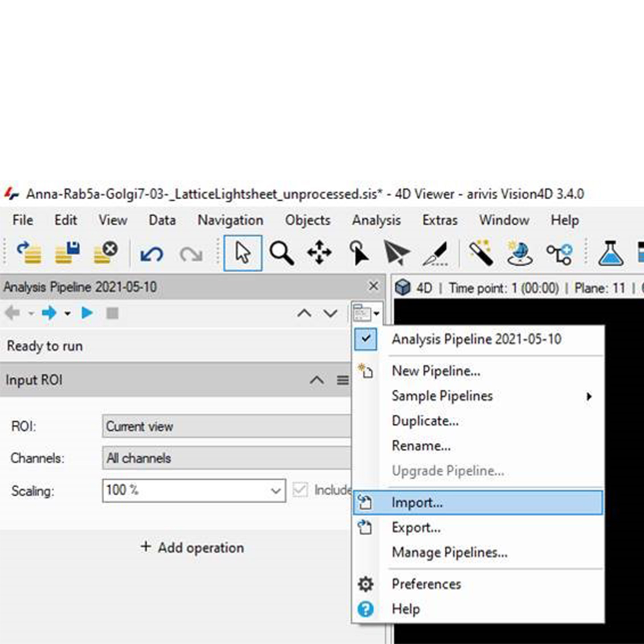Click the disabled Upgrade Pipeline... entry
The height and width of the screenshot is (644, 644).
478,471
